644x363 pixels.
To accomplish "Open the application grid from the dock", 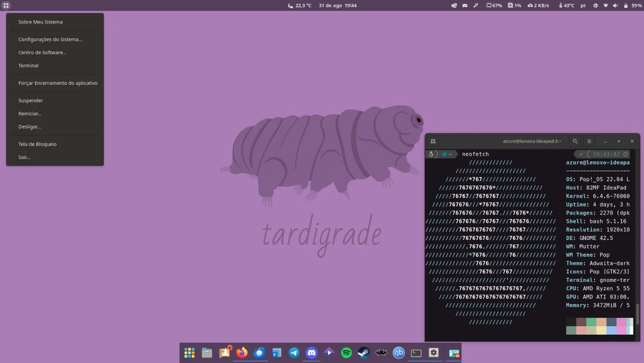I will pyautogui.click(x=189, y=353).
